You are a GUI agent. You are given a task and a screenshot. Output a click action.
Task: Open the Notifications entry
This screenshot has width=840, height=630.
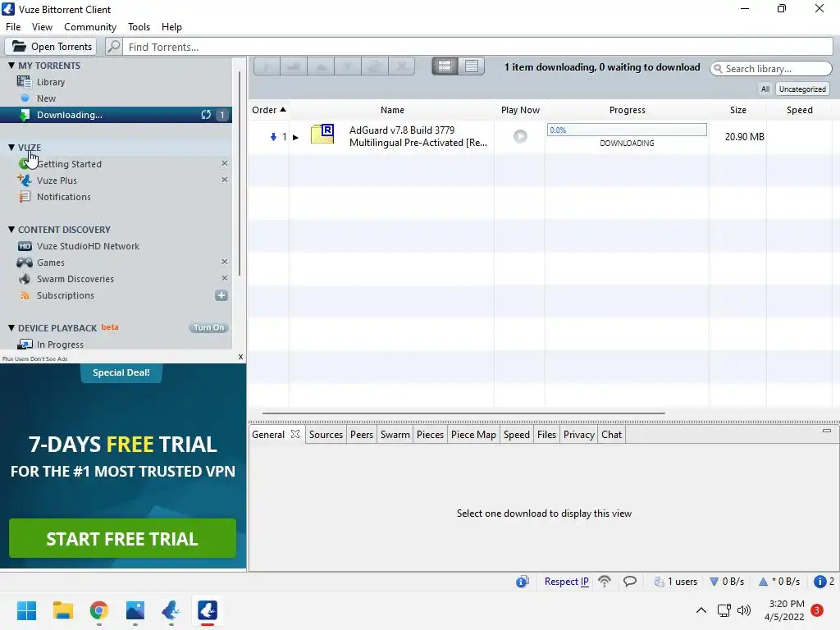coord(64,197)
